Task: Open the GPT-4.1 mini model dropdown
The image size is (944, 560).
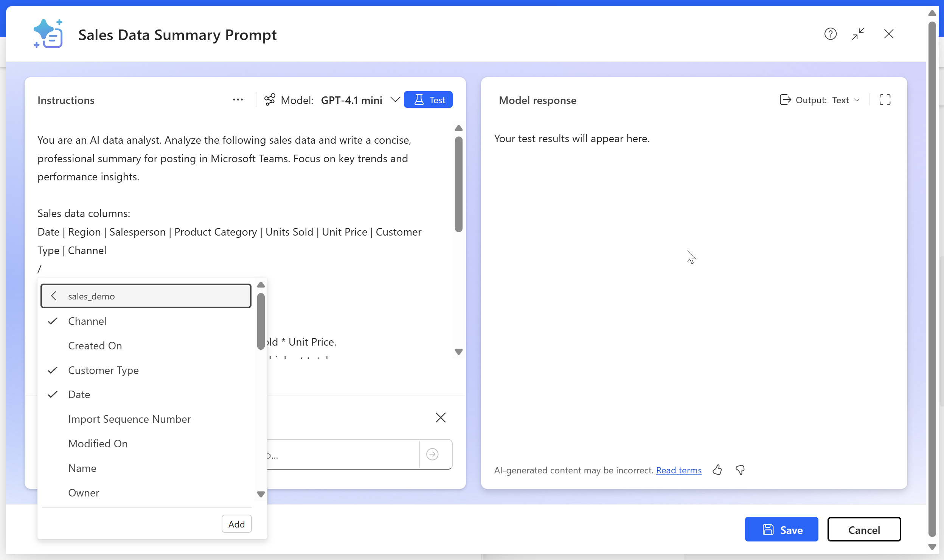Action: [395, 100]
